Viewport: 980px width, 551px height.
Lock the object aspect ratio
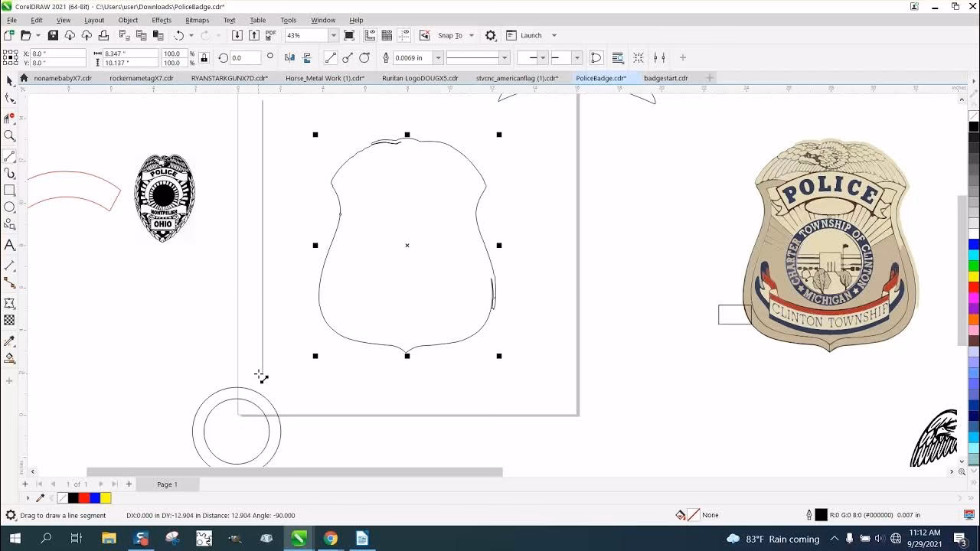click(204, 57)
